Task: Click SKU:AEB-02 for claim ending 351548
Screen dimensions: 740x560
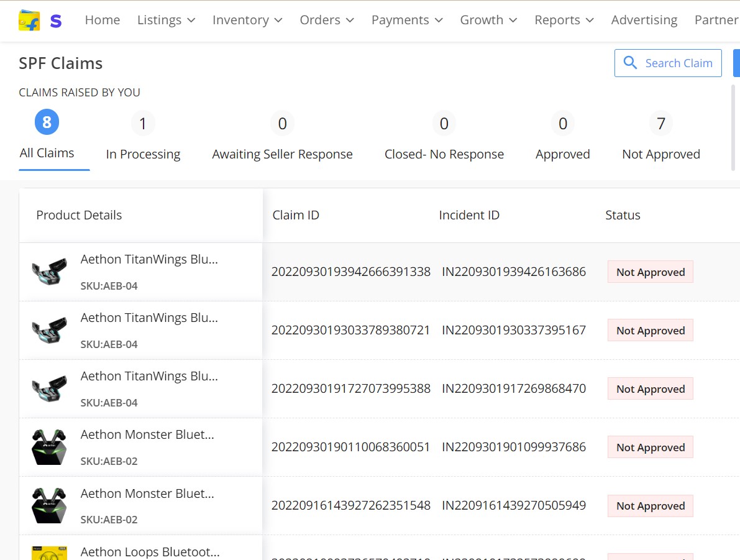Action: (109, 520)
